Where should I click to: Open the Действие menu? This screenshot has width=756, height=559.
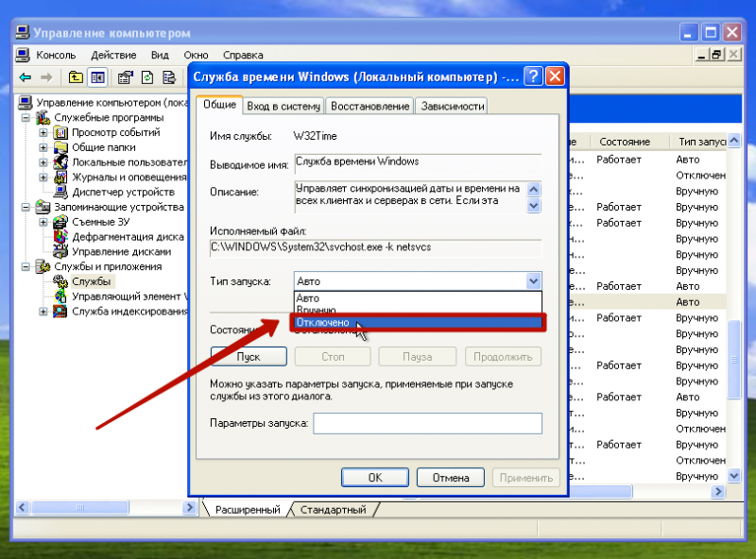pyautogui.click(x=113, y=55)
